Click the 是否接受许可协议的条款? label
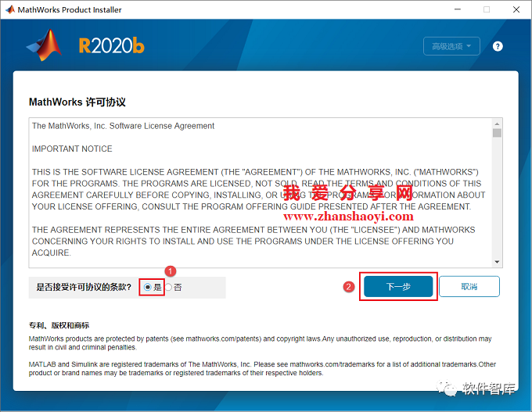This screenshot has width=532, height=412. click(84, 287)
